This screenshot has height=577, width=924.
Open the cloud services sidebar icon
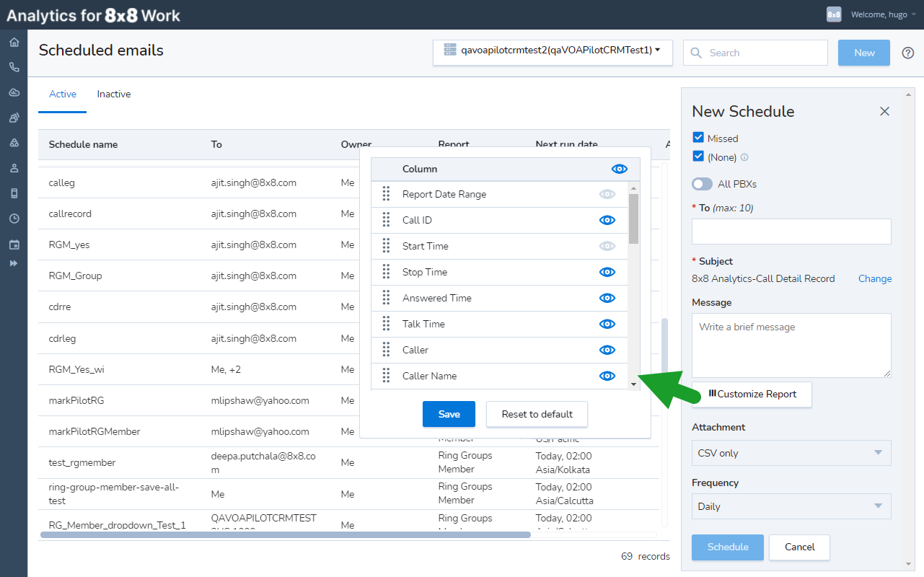[13, 92]
